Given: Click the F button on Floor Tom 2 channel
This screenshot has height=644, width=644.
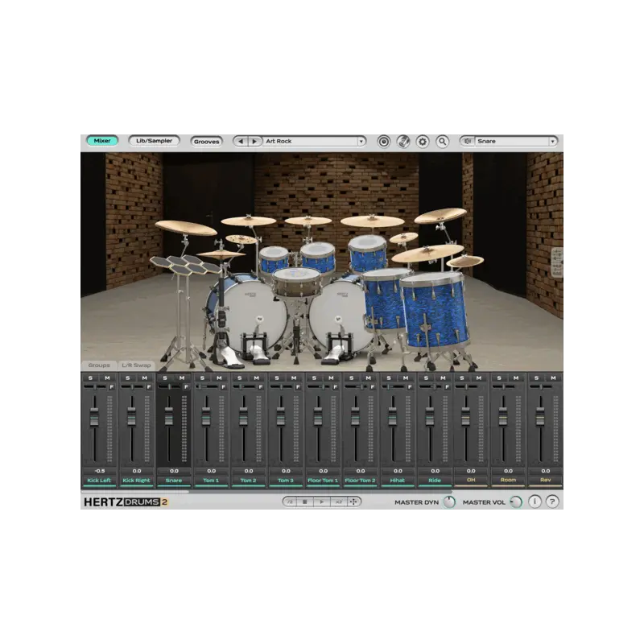Looking at the screenshot, I should coord(373,387).
